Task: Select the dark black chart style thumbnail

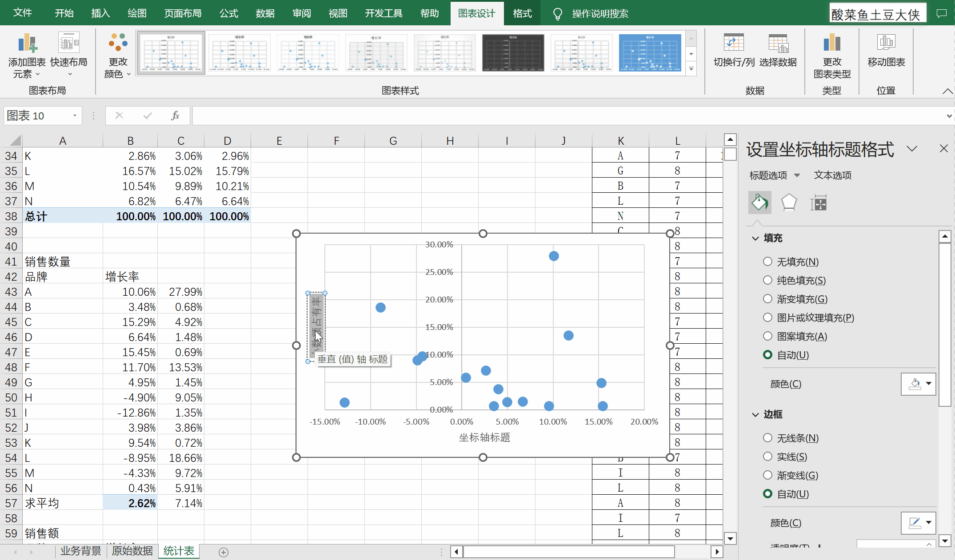Action: pyautogui.click(x=513, y=52)
